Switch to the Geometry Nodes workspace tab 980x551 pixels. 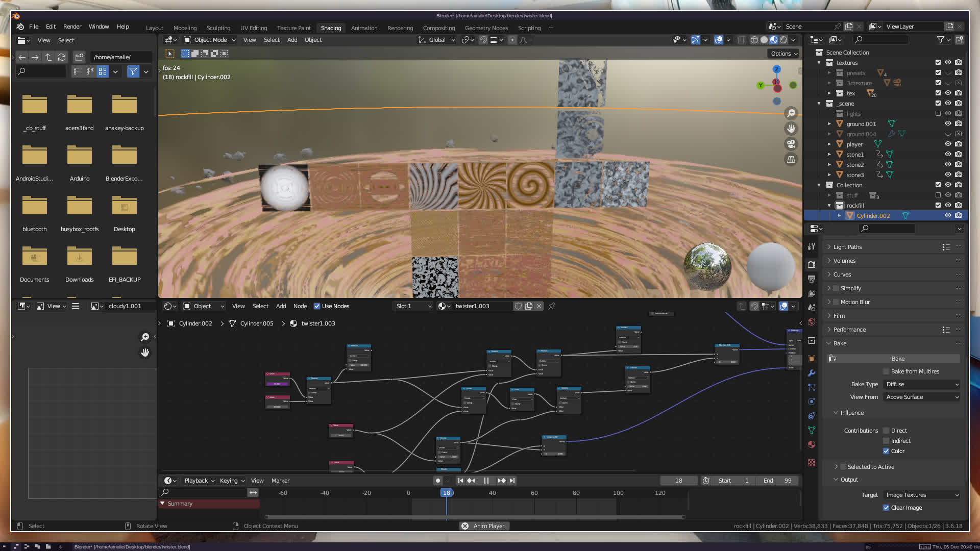tap(486, 28)
